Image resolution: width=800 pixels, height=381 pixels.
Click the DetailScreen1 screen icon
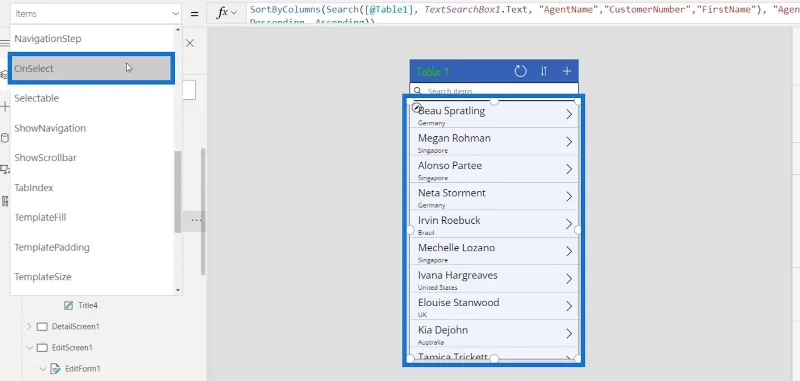click(x=42, y=326)
